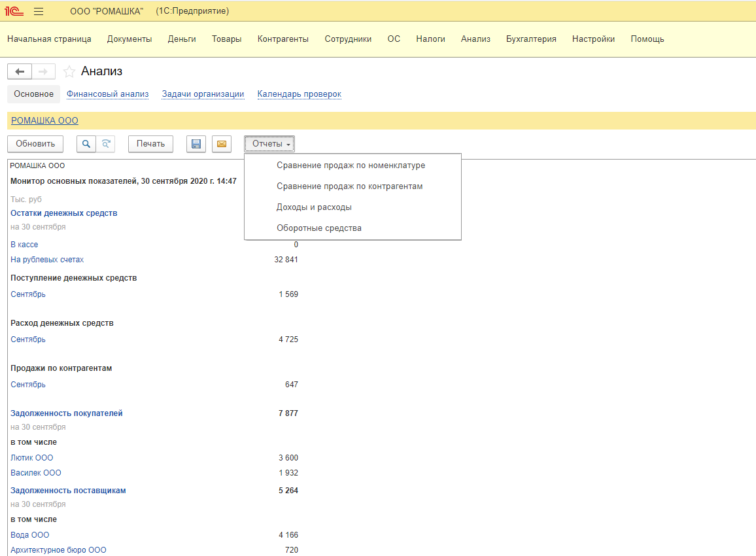Select Сравнение продаж по контрагентам report
Viewport: 756px width, 556px height.
click(x=349, y=186)
